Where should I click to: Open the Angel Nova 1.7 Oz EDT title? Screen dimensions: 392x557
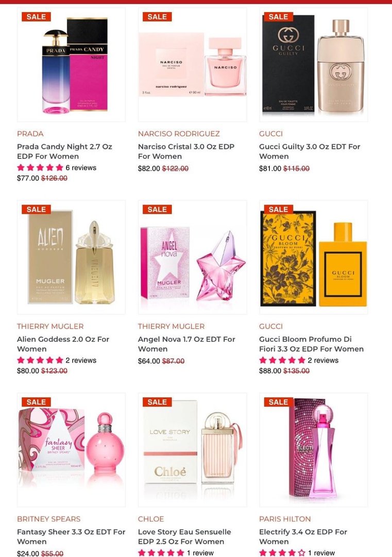click(186, 344)
